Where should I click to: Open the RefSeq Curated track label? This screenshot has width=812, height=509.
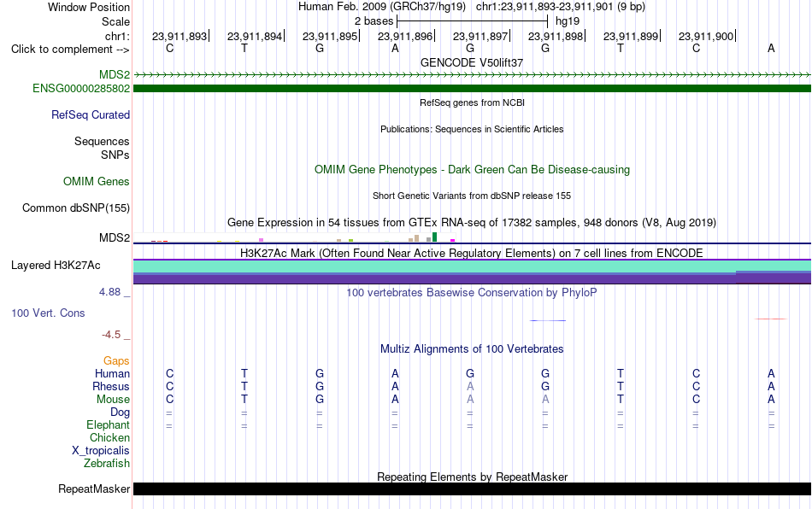[x=91, y=114]
